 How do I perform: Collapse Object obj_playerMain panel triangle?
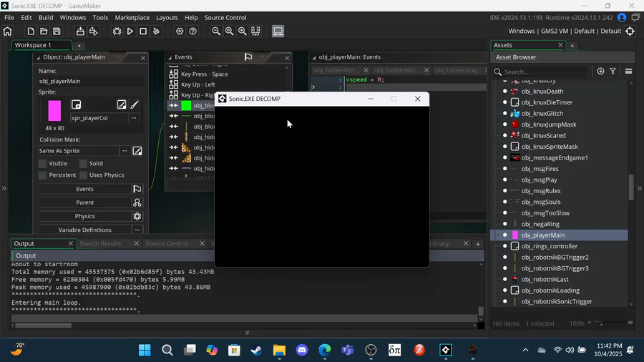coord(38,57)
